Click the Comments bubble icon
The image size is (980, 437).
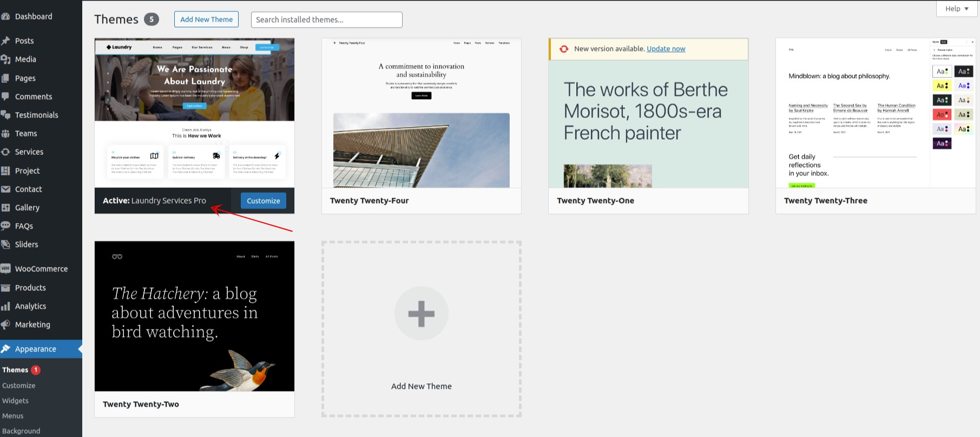5,96
